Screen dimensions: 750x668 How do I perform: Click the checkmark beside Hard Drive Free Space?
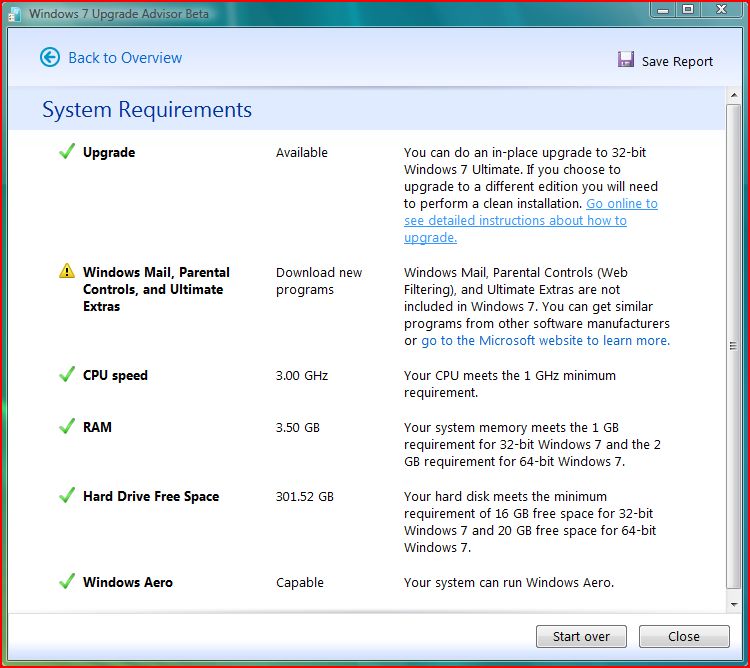[67, 495]
